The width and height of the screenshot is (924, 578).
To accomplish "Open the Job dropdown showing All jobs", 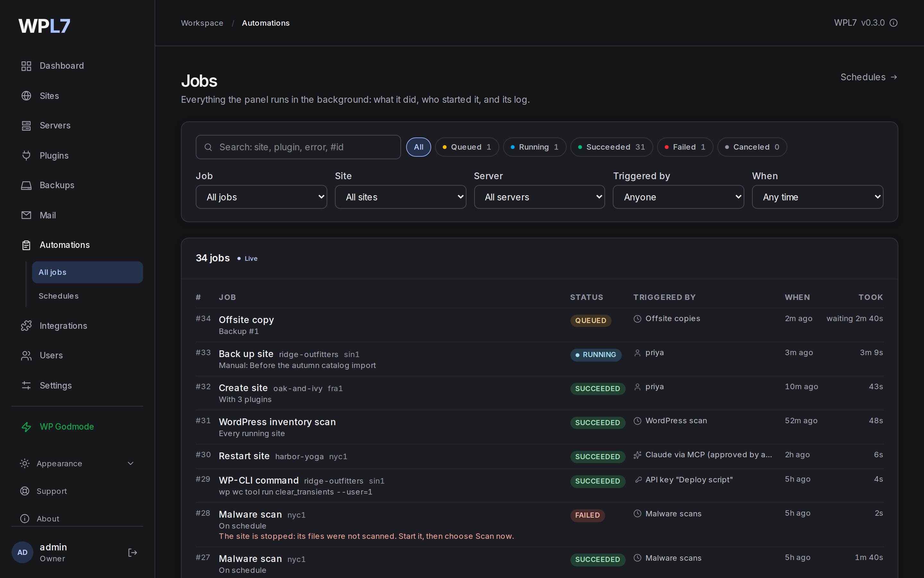I will click(x=261, y=197).
